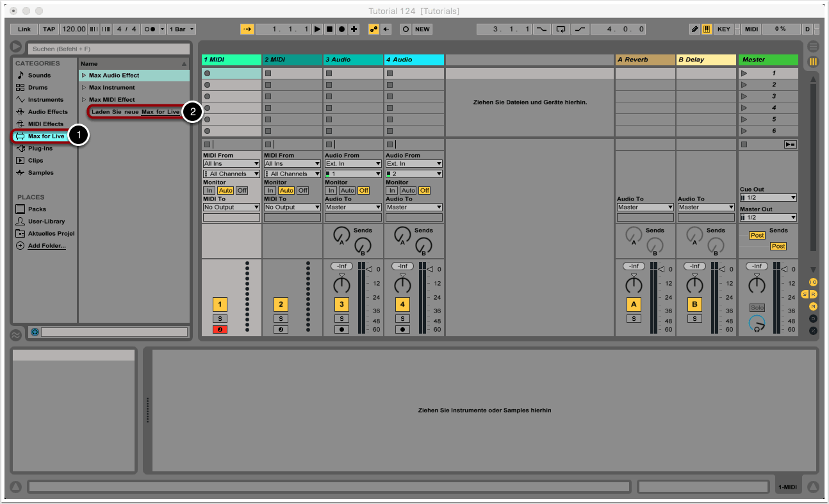Screen dimensions: 829x504
Task: Click the TAP tempo button
Action: (x=49, y=29)
